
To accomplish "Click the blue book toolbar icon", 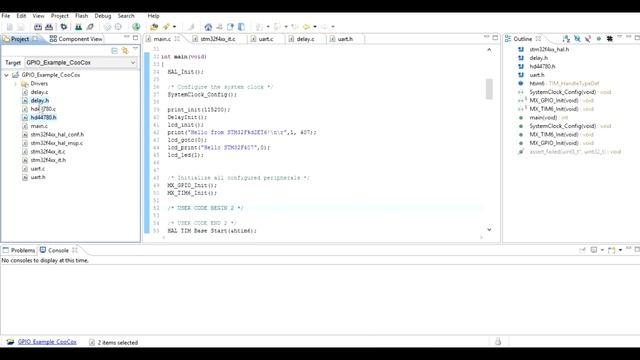I will [x=241, y=27].
